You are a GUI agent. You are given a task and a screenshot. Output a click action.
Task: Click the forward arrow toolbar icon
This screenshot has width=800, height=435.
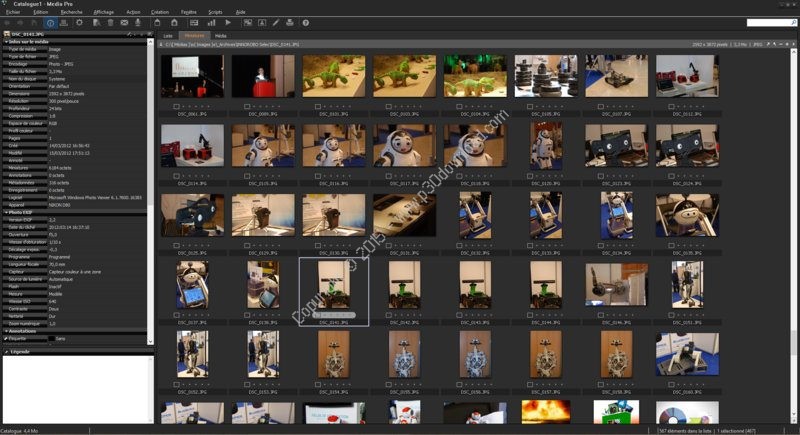coord(20,23)
